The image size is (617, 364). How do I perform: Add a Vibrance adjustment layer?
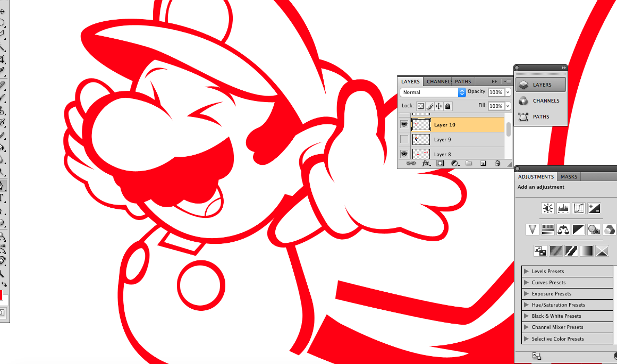coord(532,230)
